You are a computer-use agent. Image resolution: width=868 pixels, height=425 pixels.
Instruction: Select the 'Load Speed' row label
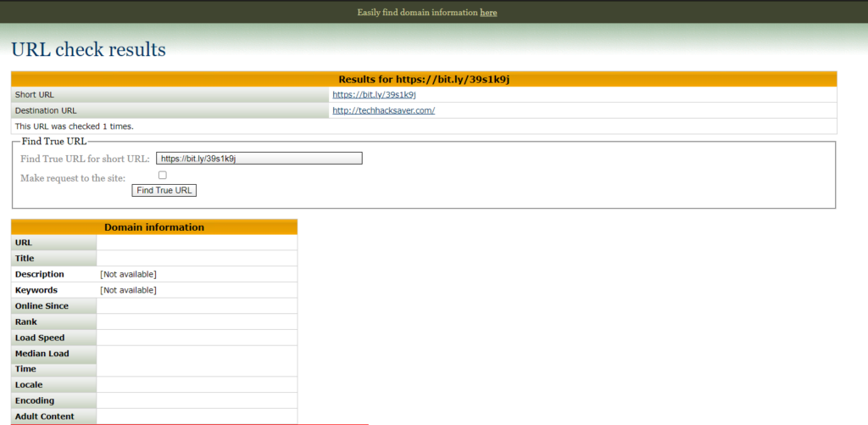40,338
